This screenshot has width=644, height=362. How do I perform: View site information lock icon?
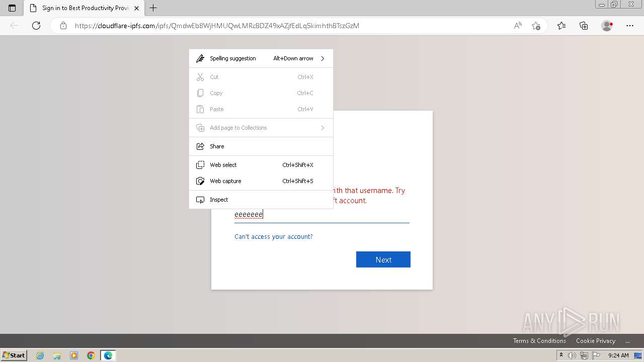point(63,26)
